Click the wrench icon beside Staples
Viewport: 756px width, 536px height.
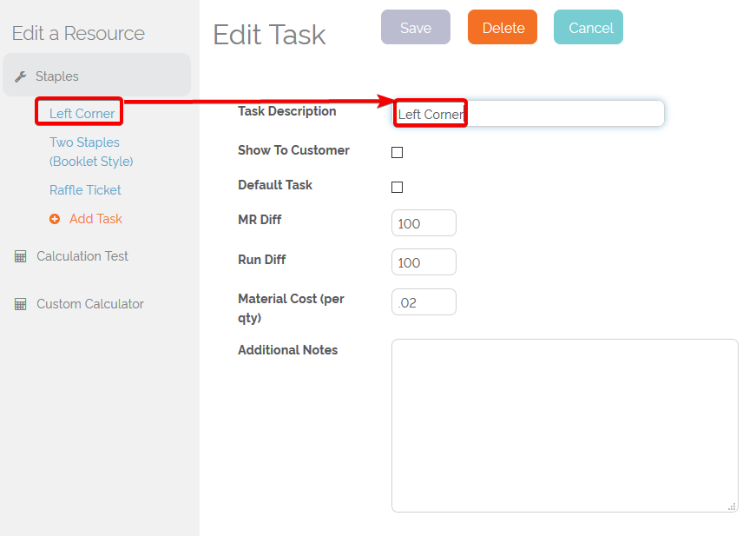(x=20, y=76)
